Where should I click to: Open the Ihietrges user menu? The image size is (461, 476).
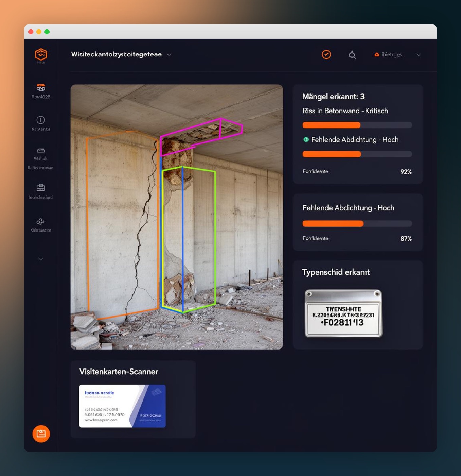coord(397,55)
